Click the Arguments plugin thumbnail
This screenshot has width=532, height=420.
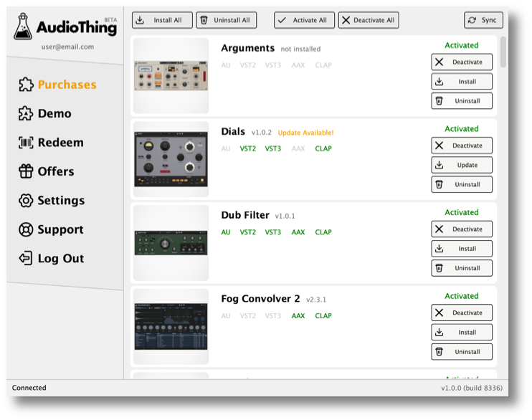[171, 76]
